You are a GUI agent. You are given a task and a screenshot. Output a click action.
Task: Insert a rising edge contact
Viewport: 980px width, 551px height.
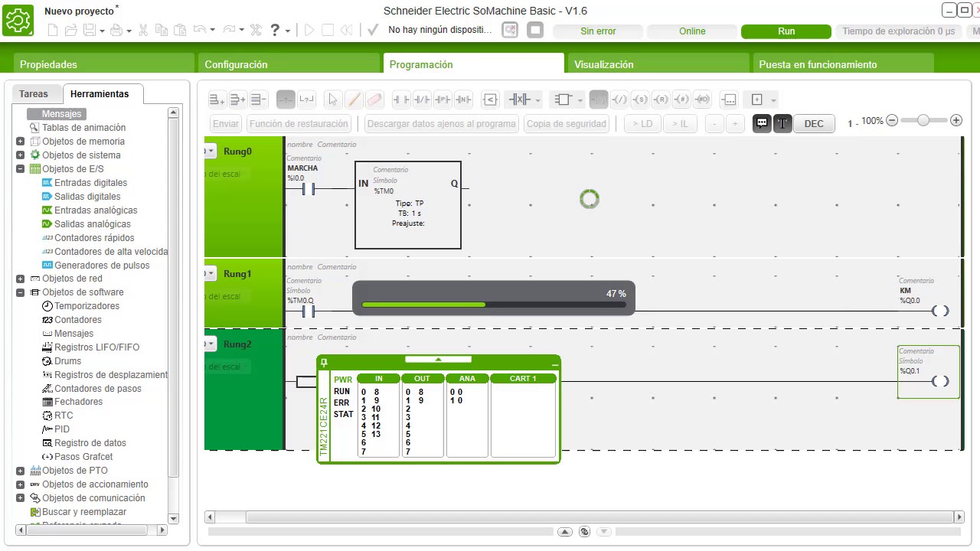443,99
